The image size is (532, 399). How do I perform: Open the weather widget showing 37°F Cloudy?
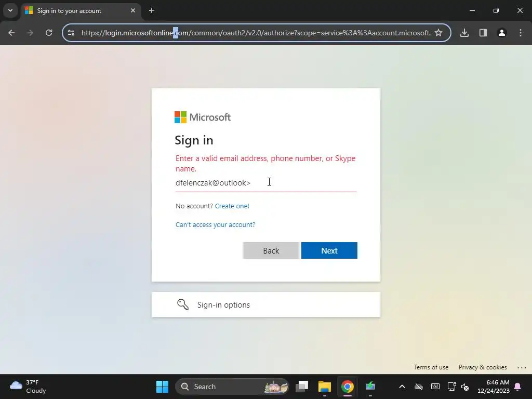(x=28, y=387)
